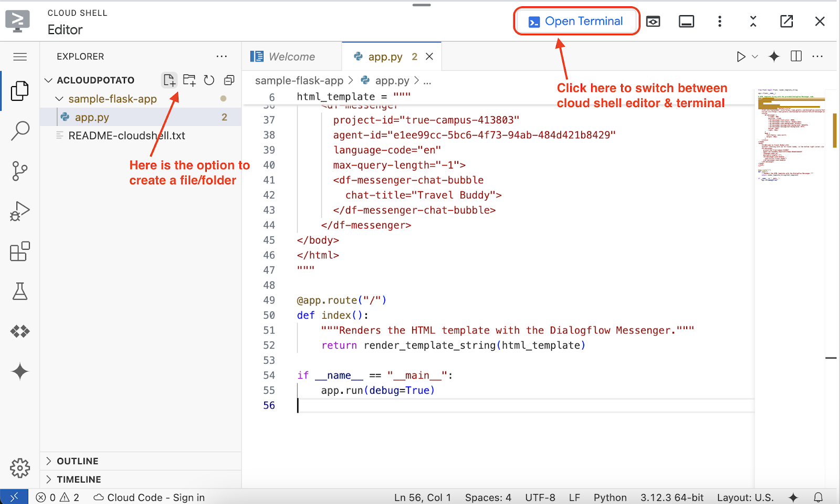Expand the TIMELINE section
The width and height of the screenshot is (840, 504).
click(79, 479)
